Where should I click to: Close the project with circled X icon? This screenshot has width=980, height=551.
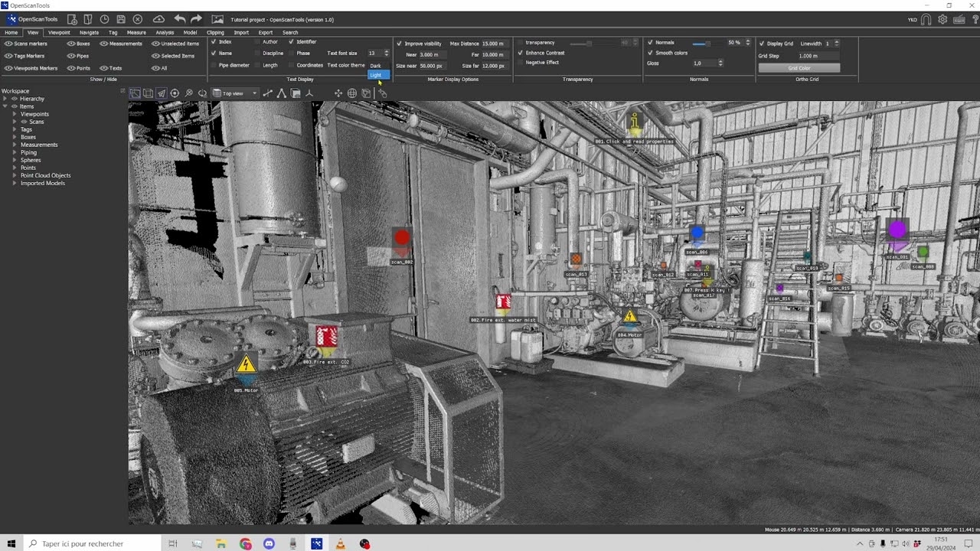click(x=138, y=19)
